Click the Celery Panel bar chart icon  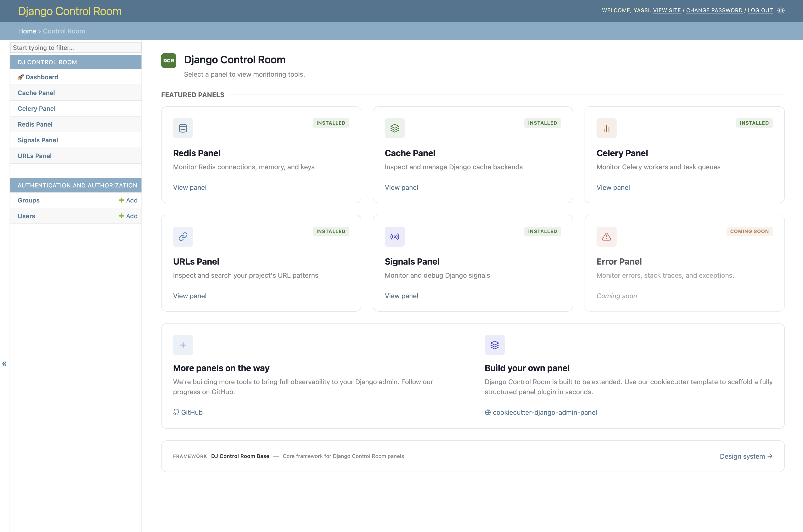(x=606, y=128)
